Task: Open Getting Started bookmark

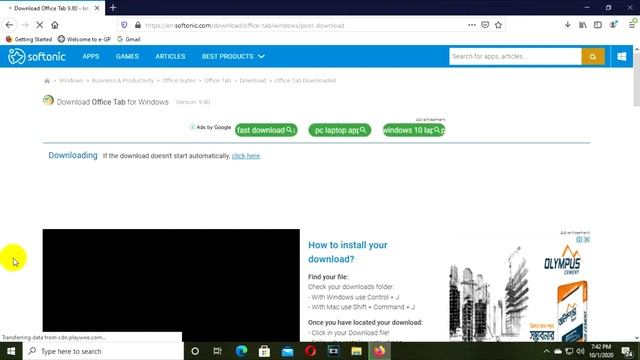Action: tap(29, 39)
